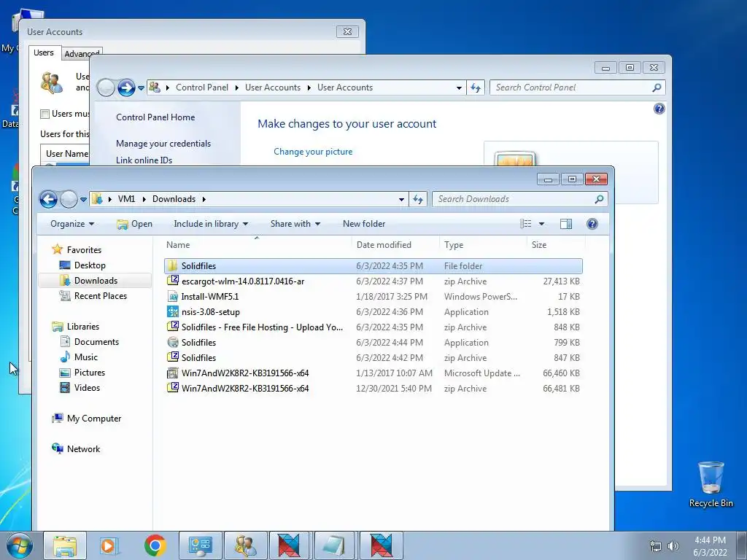
Task: Open Pictures library
Action: point(82,373)
